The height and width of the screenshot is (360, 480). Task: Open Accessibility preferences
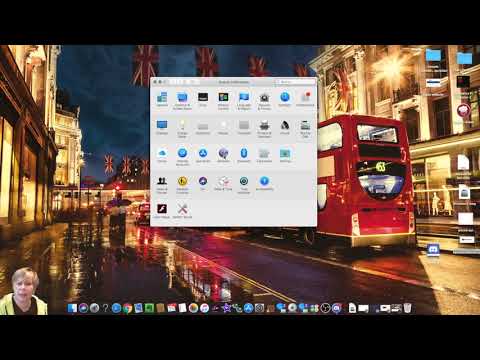pos(264,181)
